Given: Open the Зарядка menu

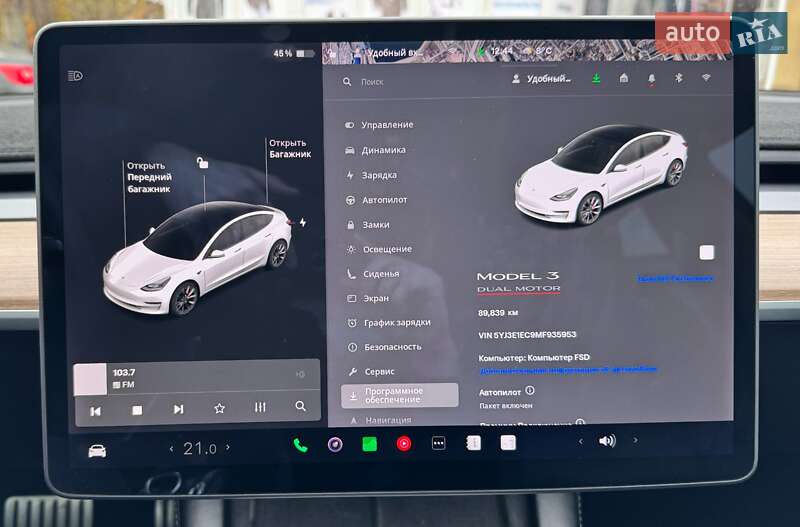Looking at the screenshot, I should point(371,175).
